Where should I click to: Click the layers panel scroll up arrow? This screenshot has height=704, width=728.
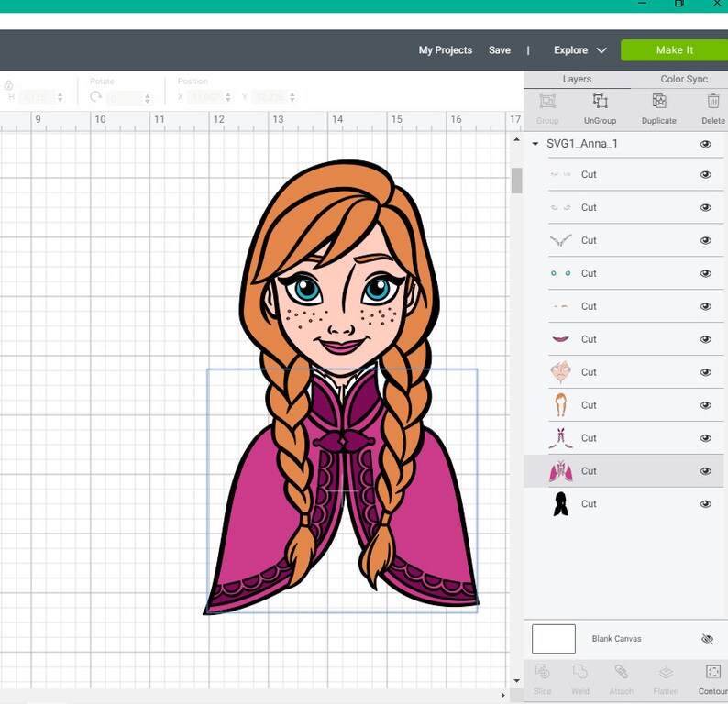tap(516, 139)
